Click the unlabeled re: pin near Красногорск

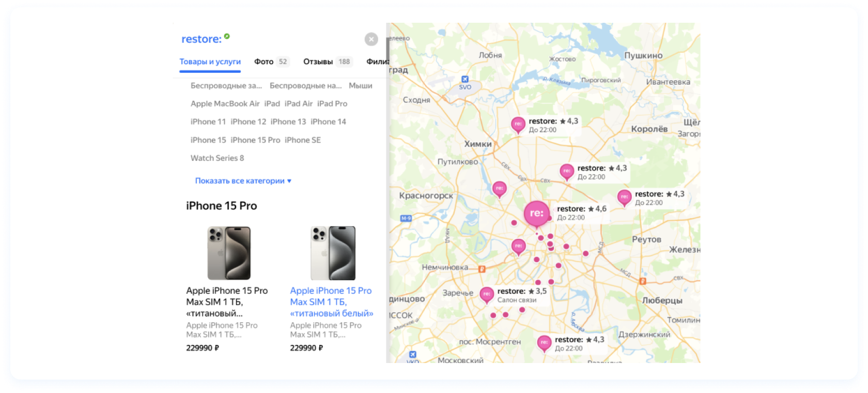tap(499, 189)
